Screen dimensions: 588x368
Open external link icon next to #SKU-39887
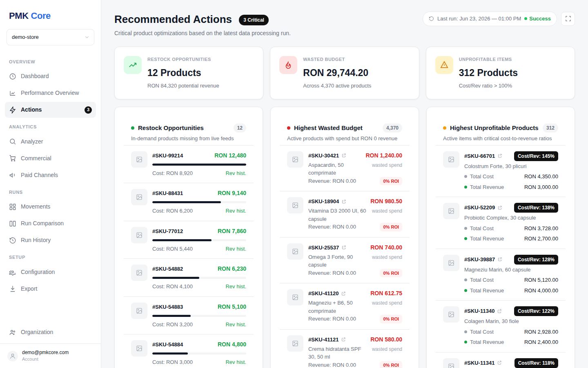(500, 260)
